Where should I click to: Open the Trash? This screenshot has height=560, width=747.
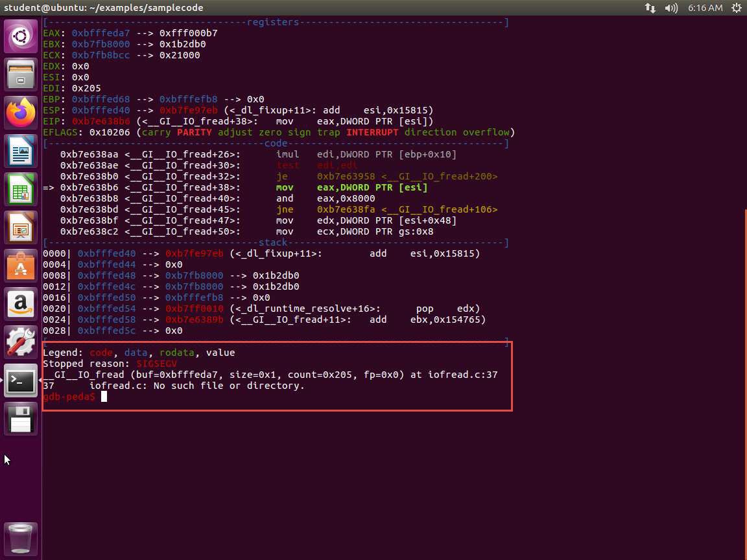(21, 538)
